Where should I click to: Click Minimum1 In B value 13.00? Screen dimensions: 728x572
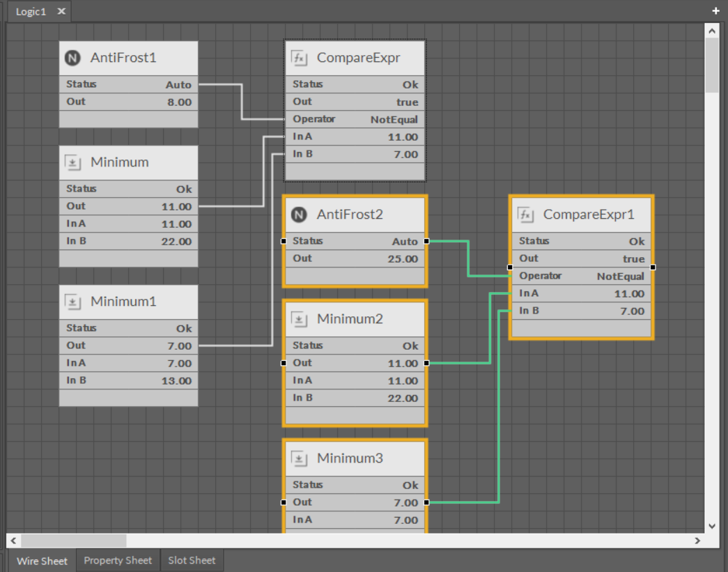click(176, 380)
